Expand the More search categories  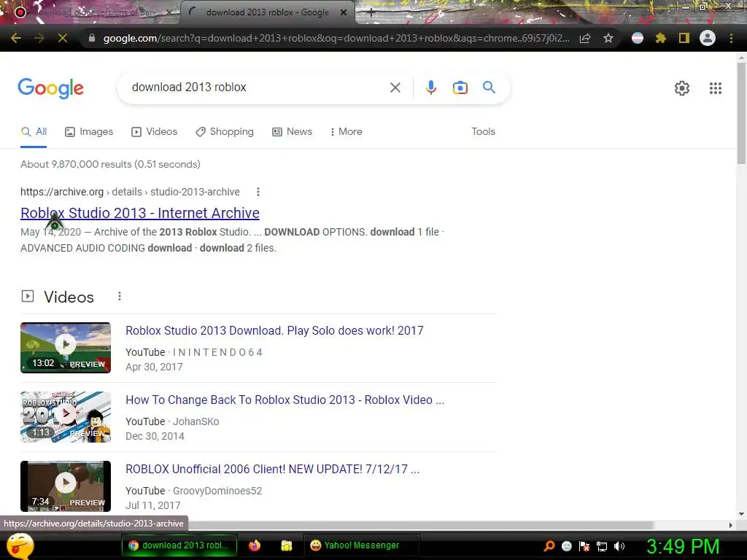tap(347, 132)
